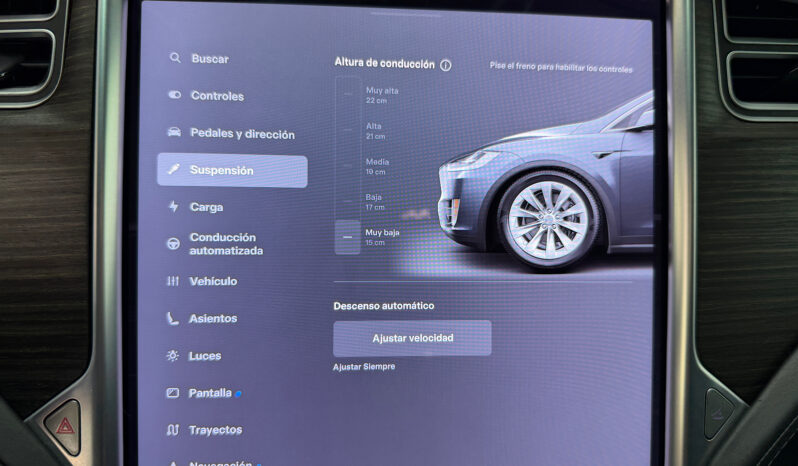Select the Suspensión menu item
This screenshot has width=798, height=466.
232,171
